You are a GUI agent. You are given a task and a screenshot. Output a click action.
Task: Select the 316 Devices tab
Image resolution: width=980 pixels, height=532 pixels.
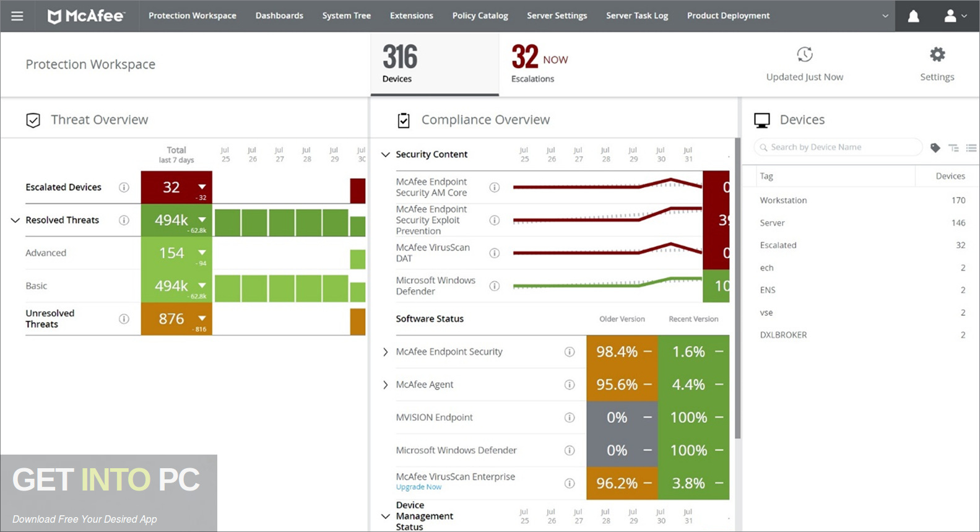[435, 64]
